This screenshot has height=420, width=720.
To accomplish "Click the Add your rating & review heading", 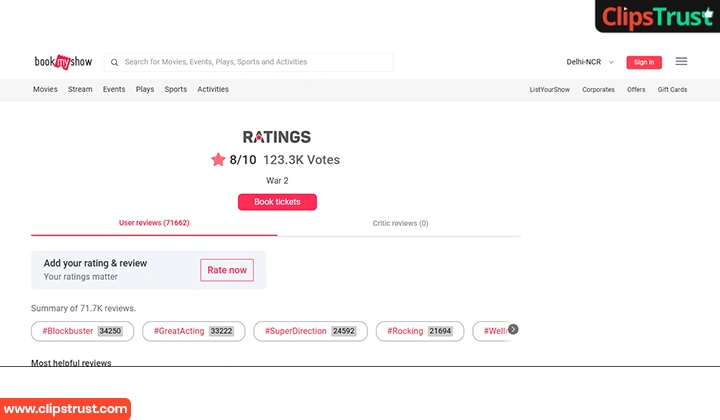I will 95,263.
